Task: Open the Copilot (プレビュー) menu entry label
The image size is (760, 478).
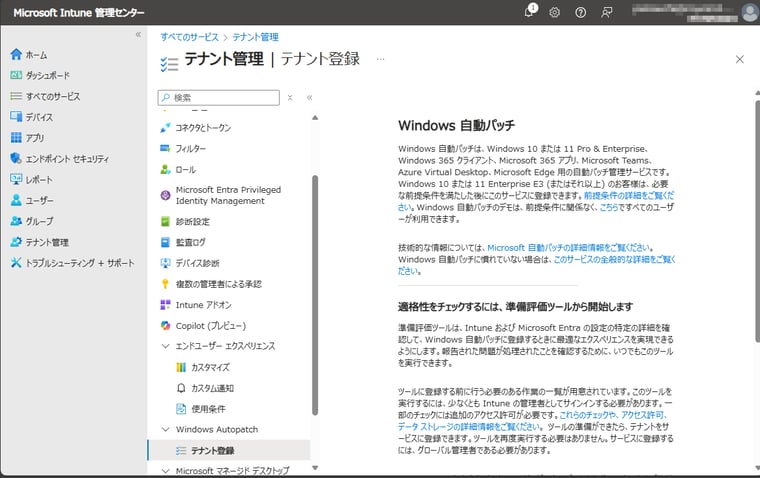Action: [211, 326]
